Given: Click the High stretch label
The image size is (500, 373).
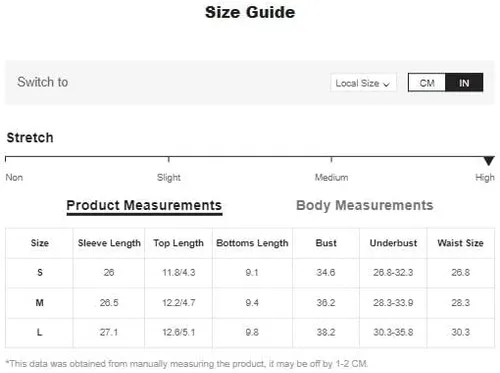Looking at the screenshot, I should tap(485, 177).
